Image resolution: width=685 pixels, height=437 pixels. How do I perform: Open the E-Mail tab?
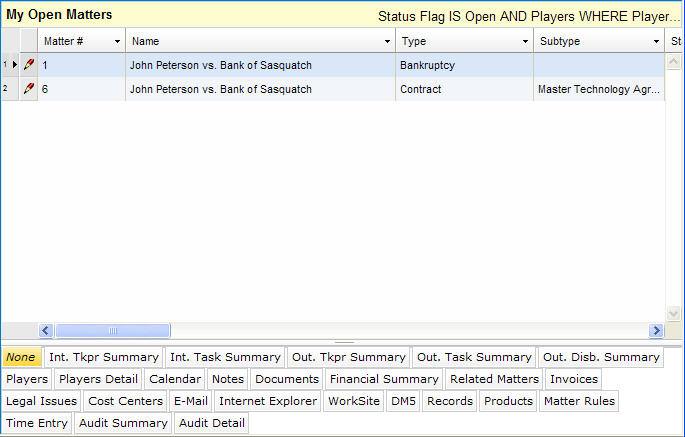tap(190, 401)
